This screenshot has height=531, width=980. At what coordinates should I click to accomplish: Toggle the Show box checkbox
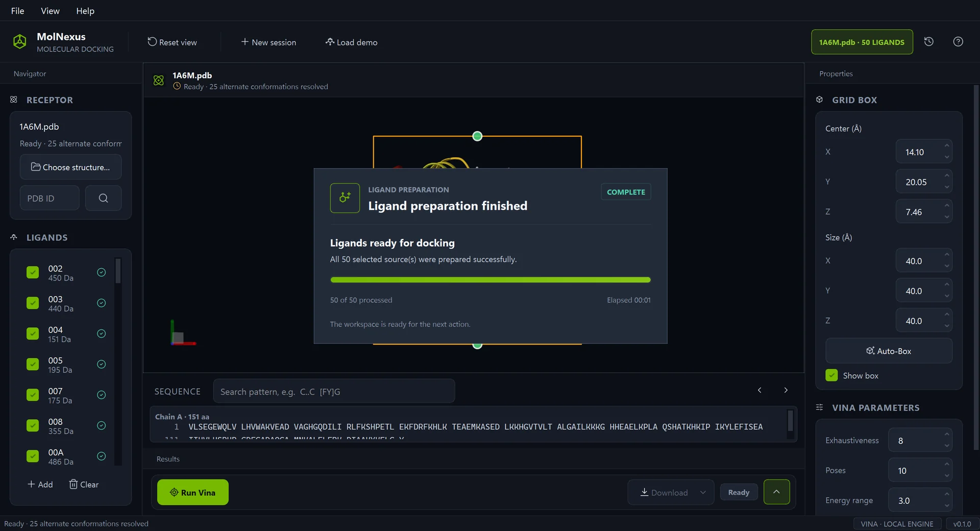coord(831,375)
